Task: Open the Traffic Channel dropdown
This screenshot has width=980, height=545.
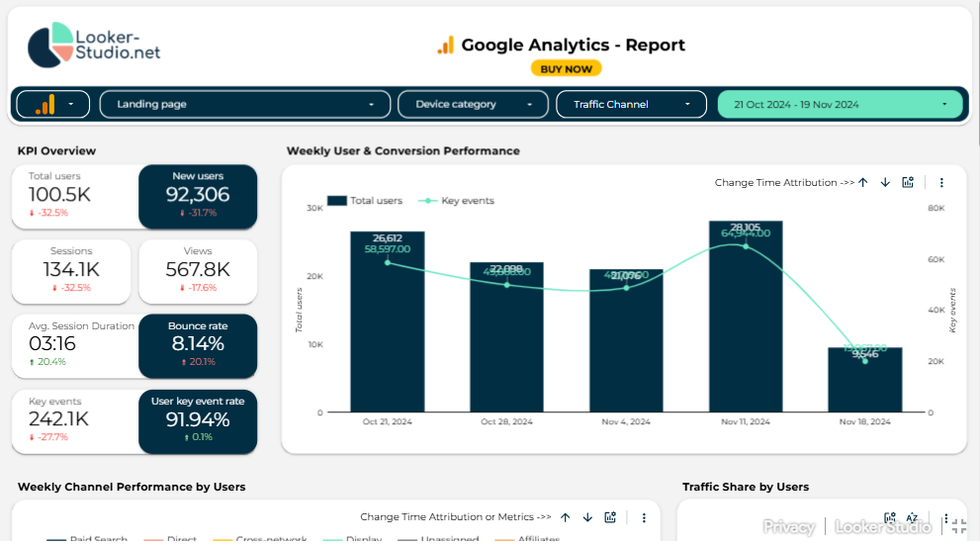Action: [x=631, y=105]
